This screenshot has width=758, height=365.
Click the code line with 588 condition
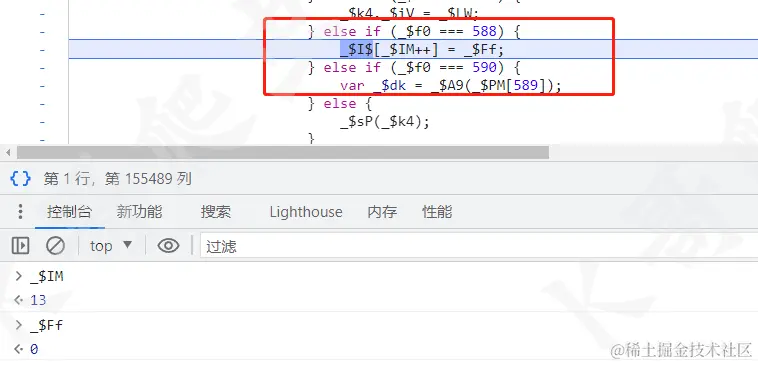[x=414, y=31]
